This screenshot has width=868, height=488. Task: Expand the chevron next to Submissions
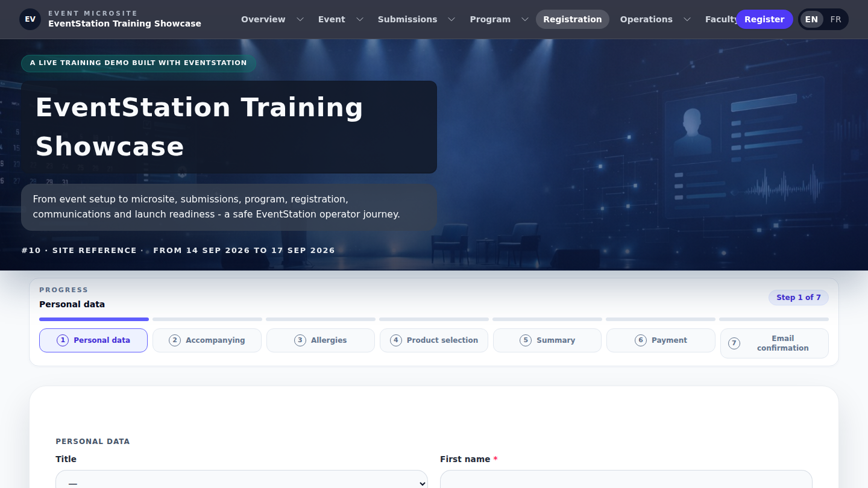[x=451, y=19]
